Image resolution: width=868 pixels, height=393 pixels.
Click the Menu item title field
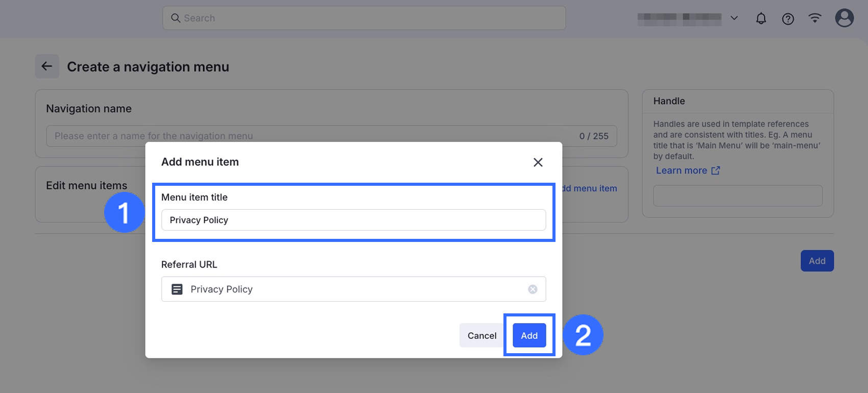pos(353,220)
